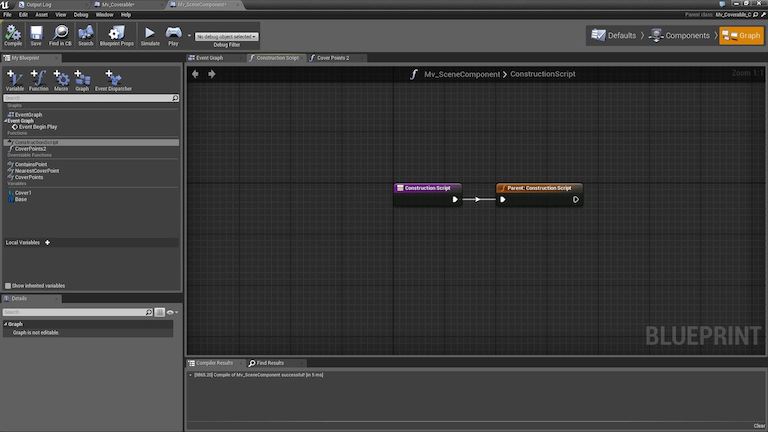Click Parent Construction Script input exec pin

[503, 200]
